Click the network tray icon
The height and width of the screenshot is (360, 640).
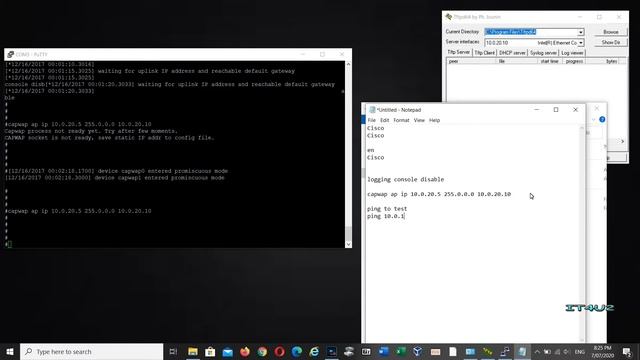click(x=557, y=351)
